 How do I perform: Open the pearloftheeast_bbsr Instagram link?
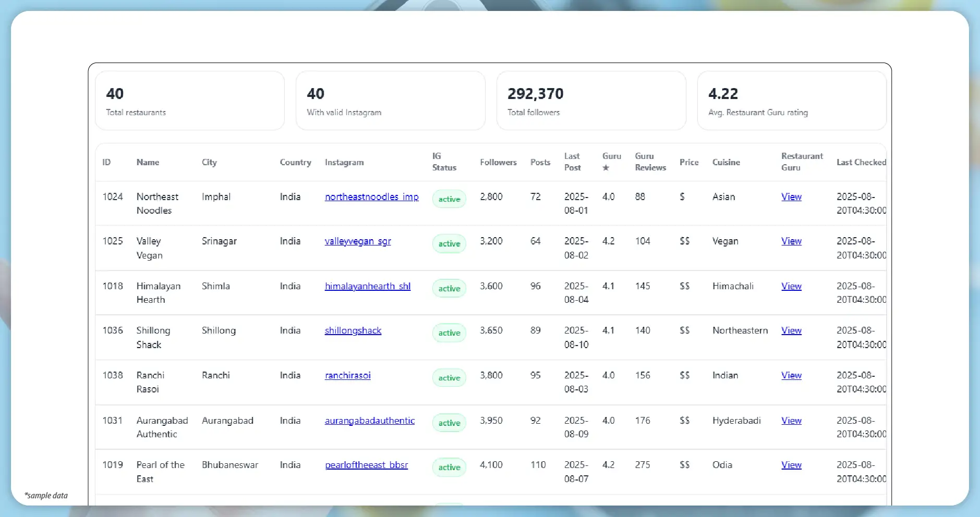click(x=367, y=464)
